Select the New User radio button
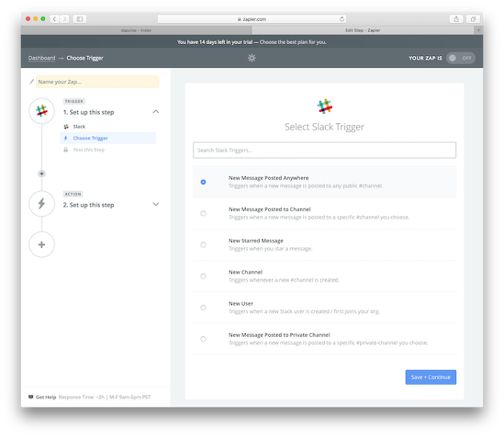Screen dimensions: 504x437 (x=203, y=307)
